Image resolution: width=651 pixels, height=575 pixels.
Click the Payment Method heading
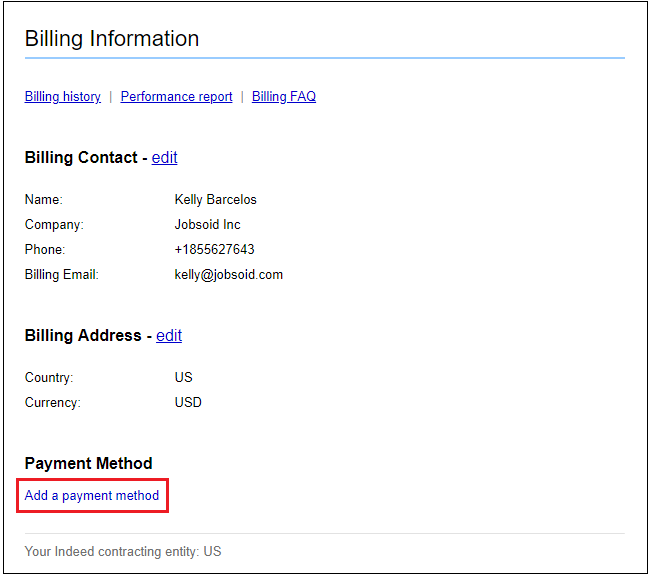[x=88, y=464]
